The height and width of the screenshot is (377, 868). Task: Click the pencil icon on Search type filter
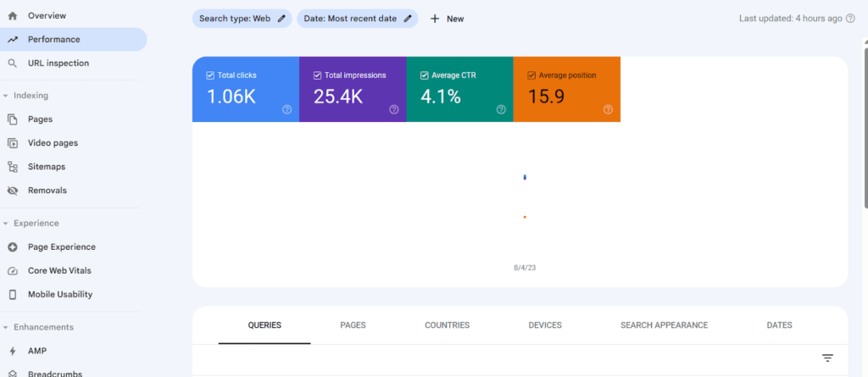(281, 19)
